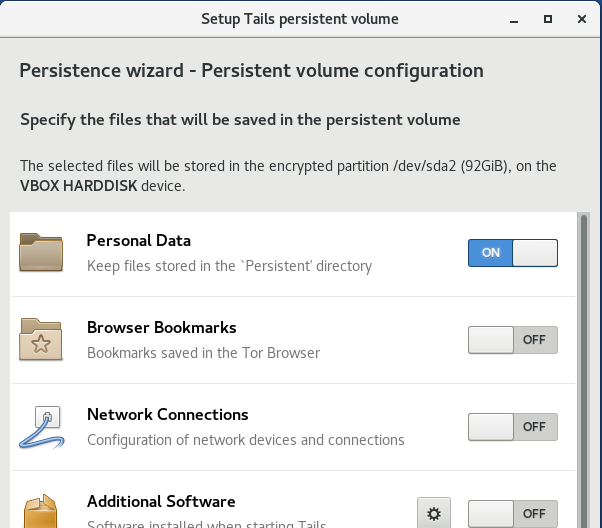This screenshot has height=528, width=602.
Task: Click 'Bookmarks saved in the Tor Browser' description
Action: point(203,353)
